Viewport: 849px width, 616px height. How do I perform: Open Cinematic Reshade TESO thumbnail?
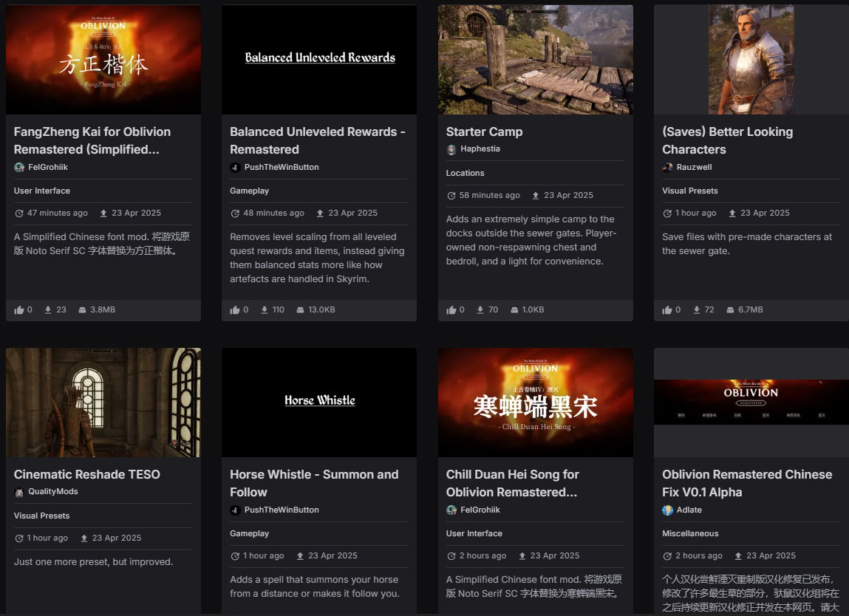point(103,403)
